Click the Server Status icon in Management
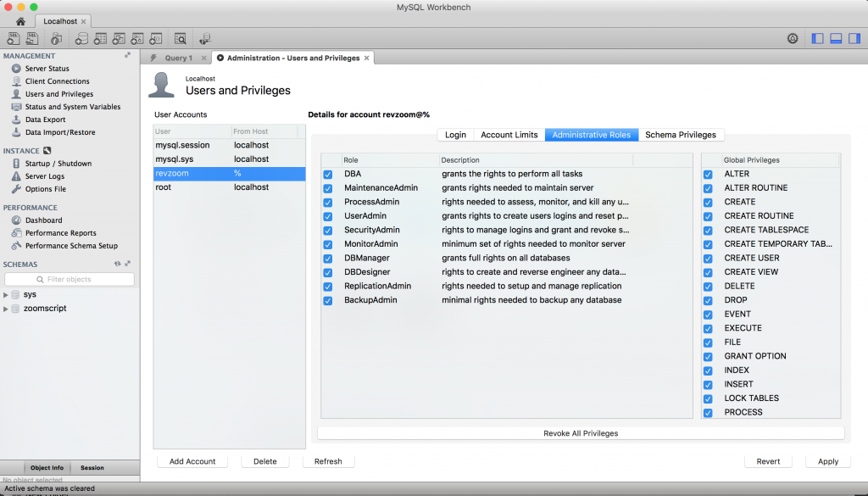868x496 pixels. [x=16, y=68]
